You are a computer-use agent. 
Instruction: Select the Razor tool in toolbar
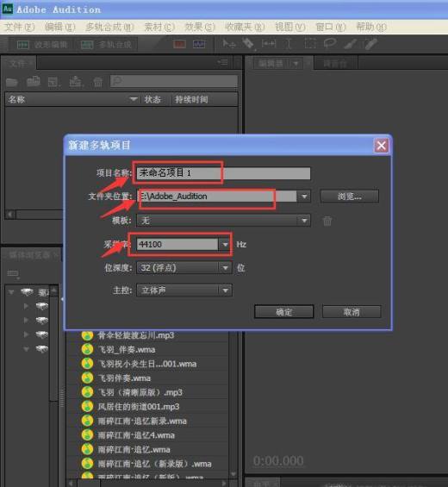[248, 44]
